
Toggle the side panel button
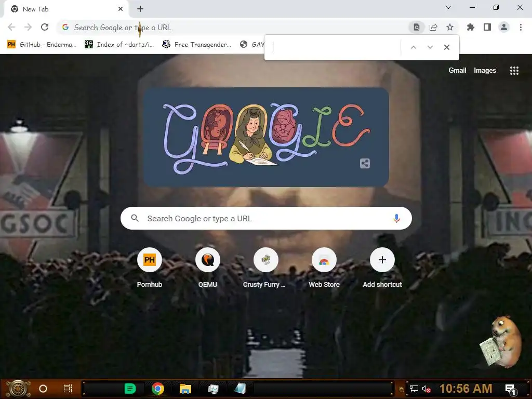tap(487, 27)
